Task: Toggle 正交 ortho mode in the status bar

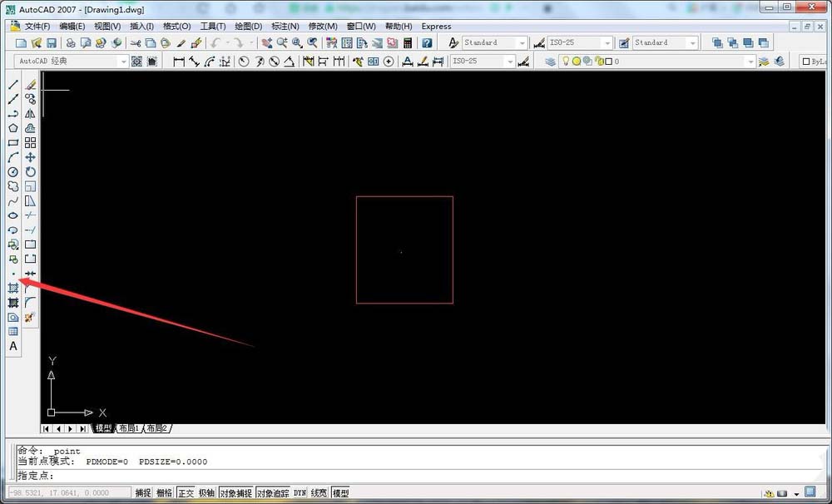Action: pos(186,492)
